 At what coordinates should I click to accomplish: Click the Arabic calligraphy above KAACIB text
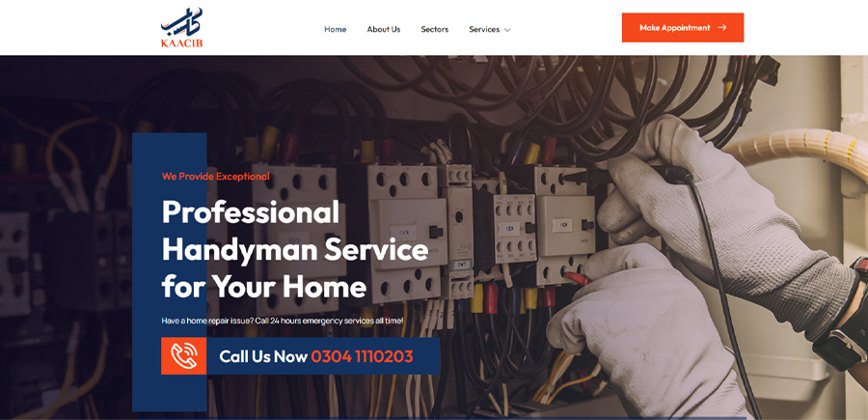pos(181,22)
